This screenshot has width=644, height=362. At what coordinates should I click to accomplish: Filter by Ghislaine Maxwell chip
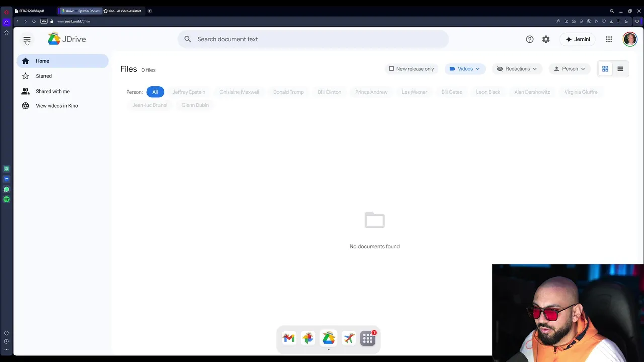(239, 92)
